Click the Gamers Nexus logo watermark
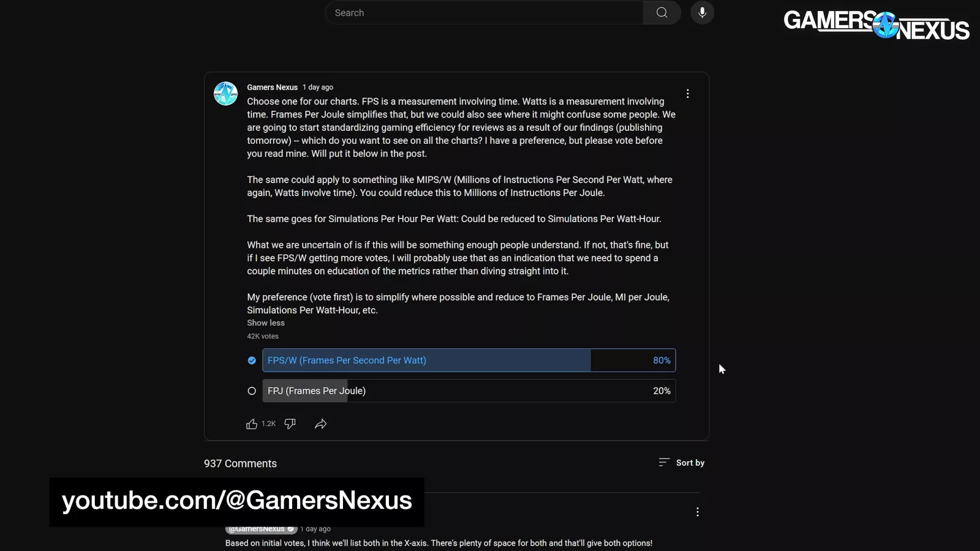Screen dimensions: 980x551 pyautogui.click(x=876, y=26)
